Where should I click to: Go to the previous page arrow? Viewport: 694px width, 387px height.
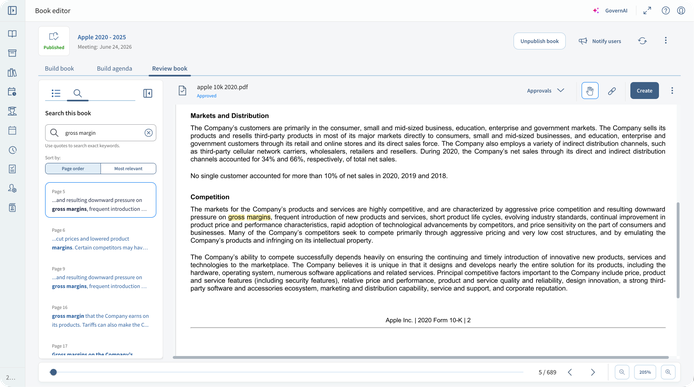click(x=570, y=372)
